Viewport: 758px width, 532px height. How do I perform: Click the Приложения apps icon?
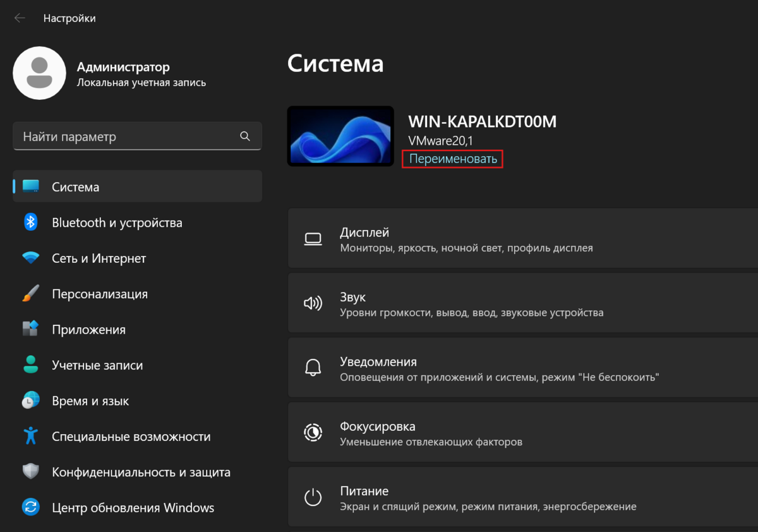tap(30, 329)
